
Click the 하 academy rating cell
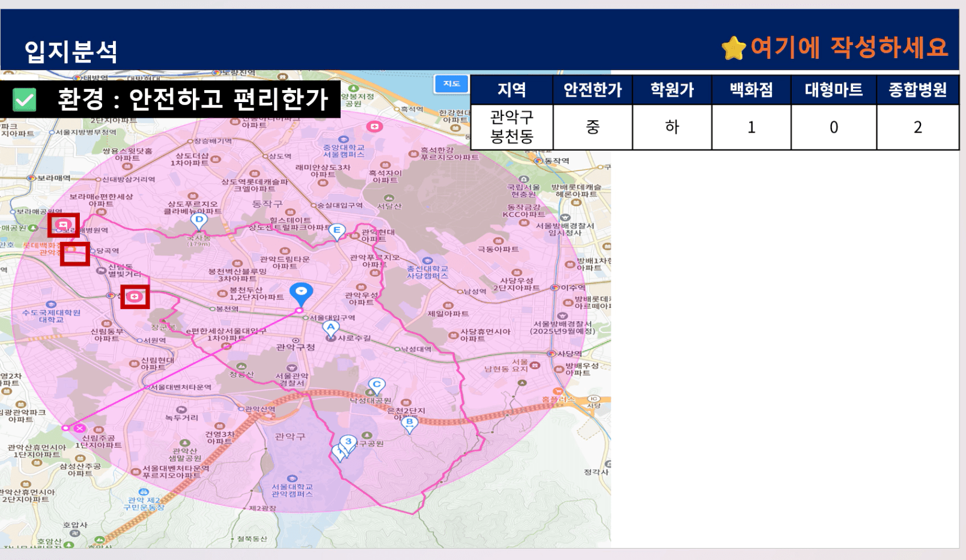point(672,127)
